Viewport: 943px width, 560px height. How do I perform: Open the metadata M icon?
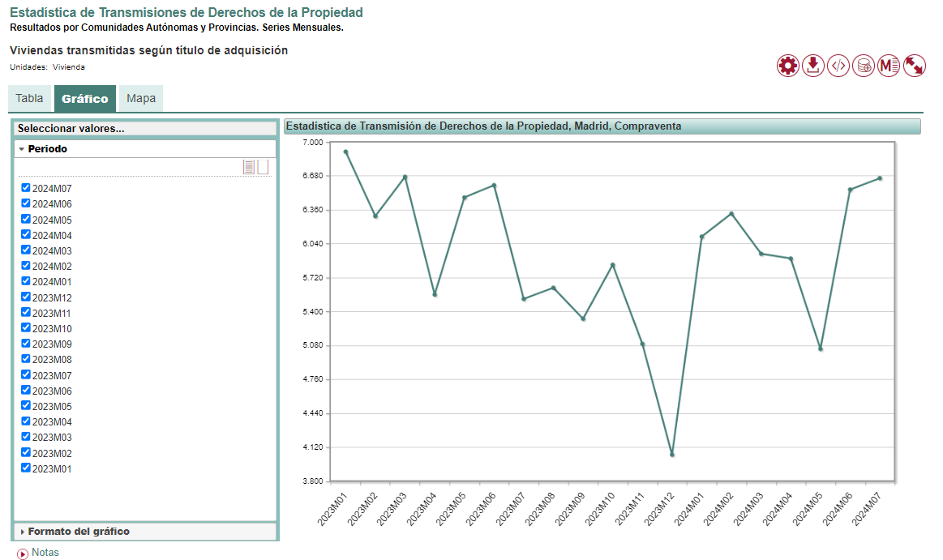(x=888, y=66)
